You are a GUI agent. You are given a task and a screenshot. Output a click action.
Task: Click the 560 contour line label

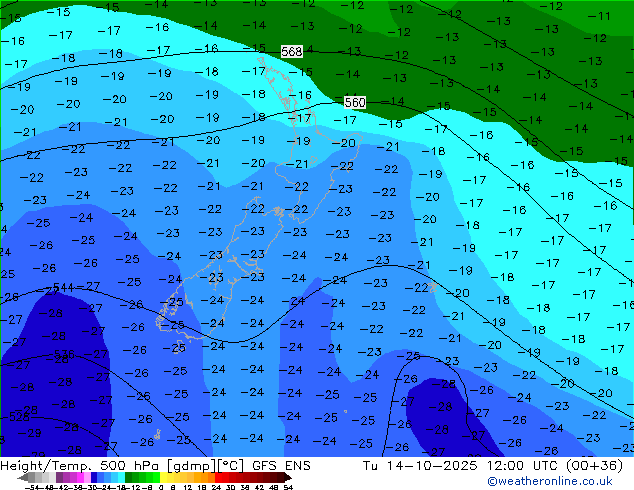tap(354, 103)
